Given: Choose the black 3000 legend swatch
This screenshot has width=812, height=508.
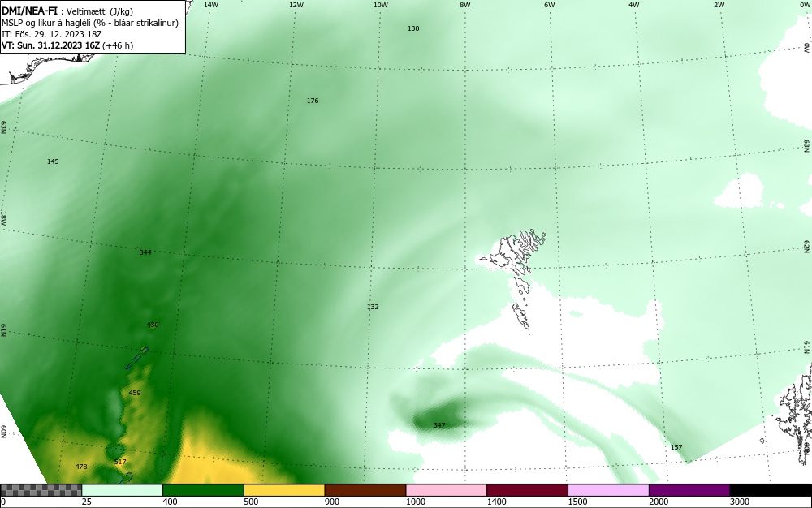Looking at the screenshot, I should (771, 490).
